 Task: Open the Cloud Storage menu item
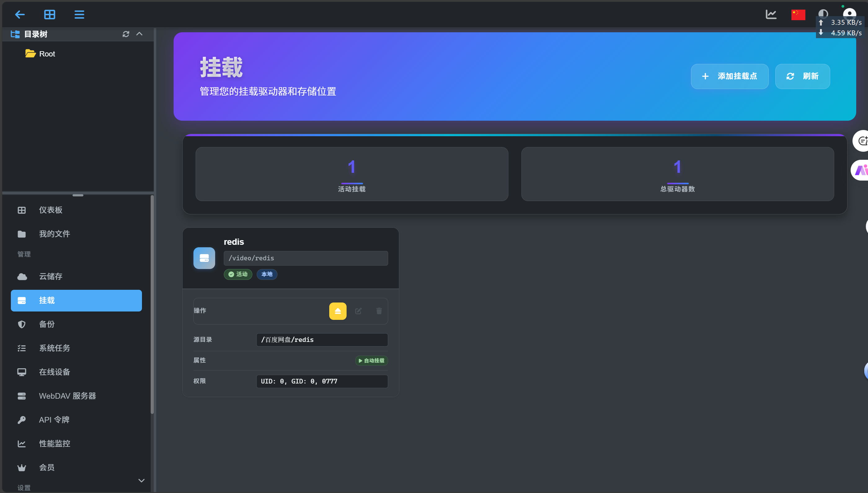pos(51,276)
